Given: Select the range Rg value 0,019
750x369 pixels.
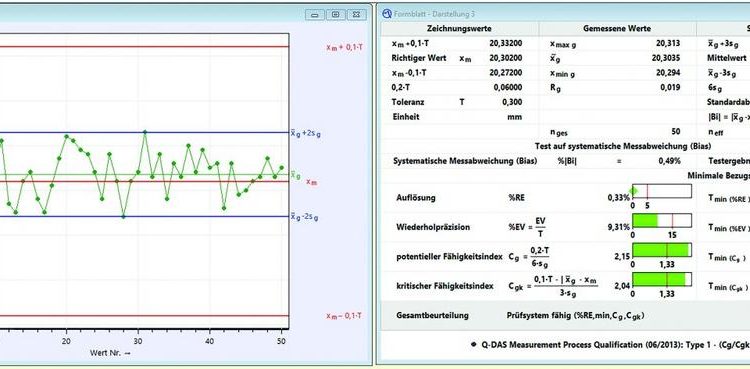Looking at the screenshot, I should [x=671, y=88].
